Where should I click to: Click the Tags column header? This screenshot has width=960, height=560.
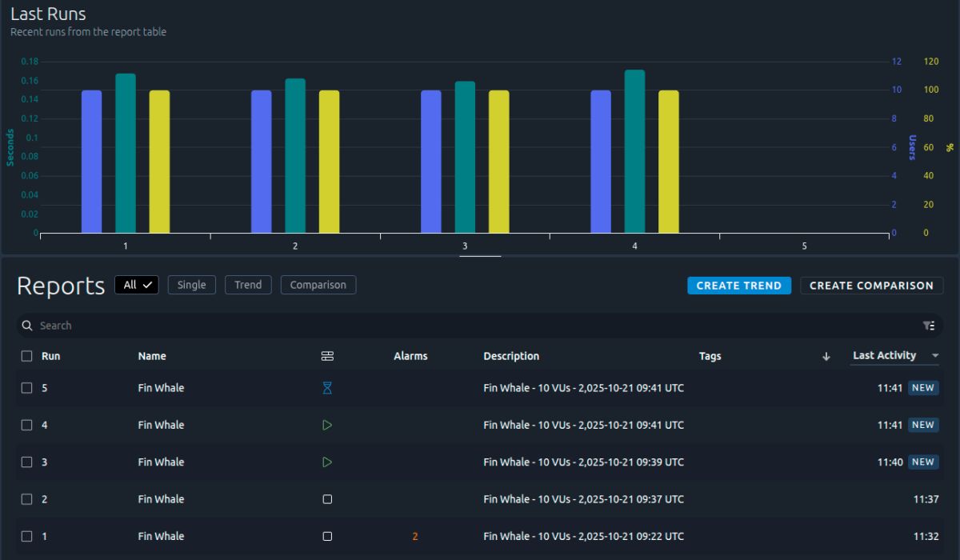point(710,356)
